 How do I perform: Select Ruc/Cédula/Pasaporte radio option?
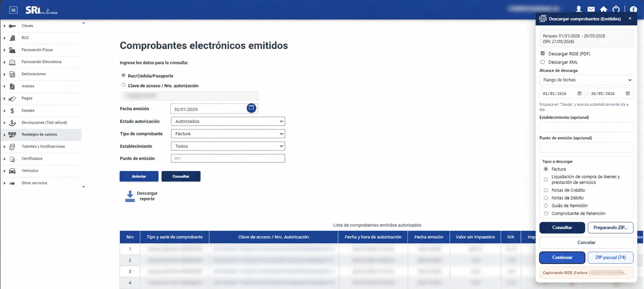pyautogui.click(x=123, y=75)
